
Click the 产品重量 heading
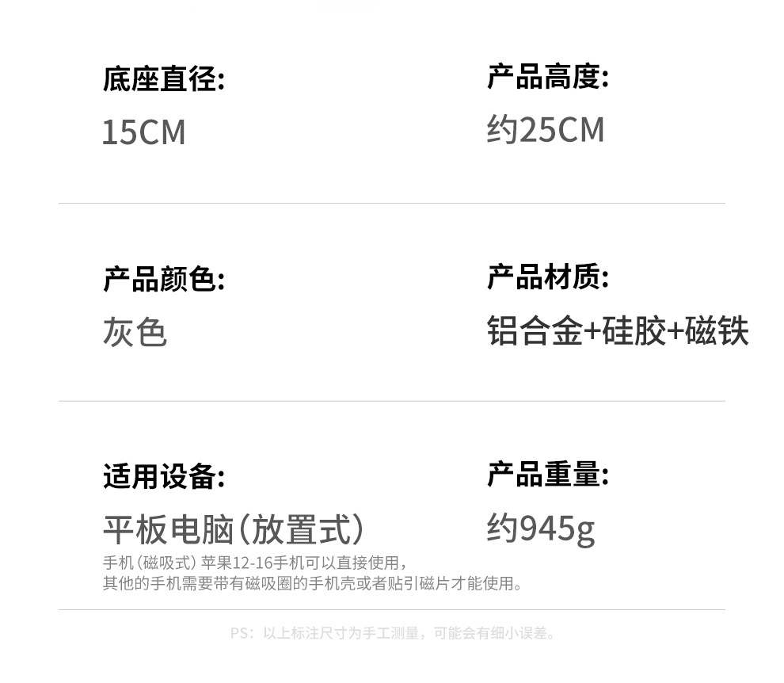point(547,475)
